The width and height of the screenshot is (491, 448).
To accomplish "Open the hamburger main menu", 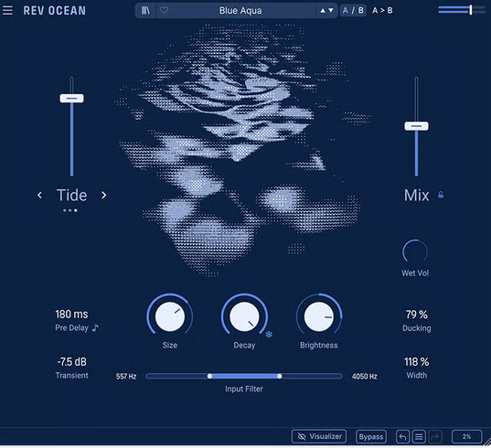I will point(7,10).
